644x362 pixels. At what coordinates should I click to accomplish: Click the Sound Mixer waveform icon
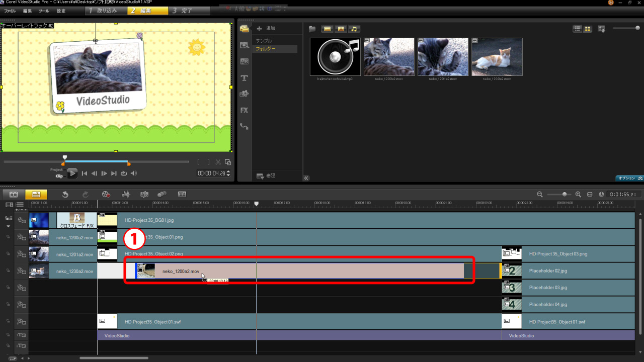tap(126, 194)
